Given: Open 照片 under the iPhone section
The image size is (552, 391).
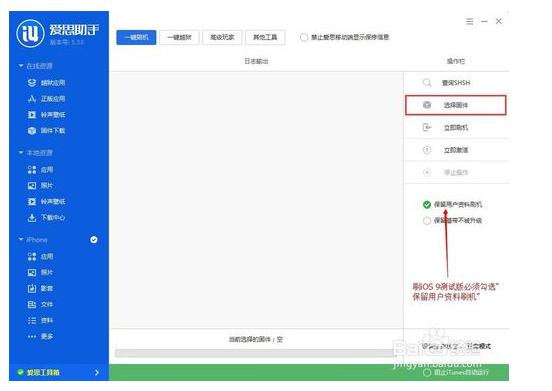Looking at the screenshot, I should point(40,272).
